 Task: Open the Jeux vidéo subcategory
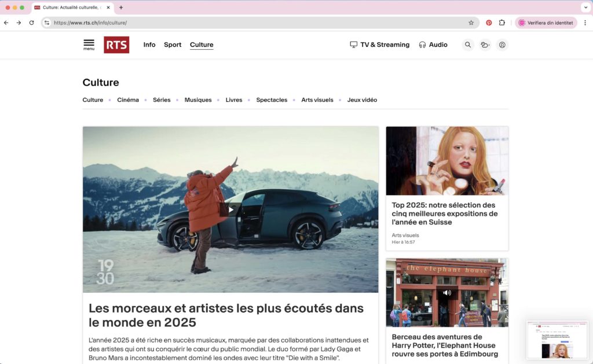pos(362,100)
